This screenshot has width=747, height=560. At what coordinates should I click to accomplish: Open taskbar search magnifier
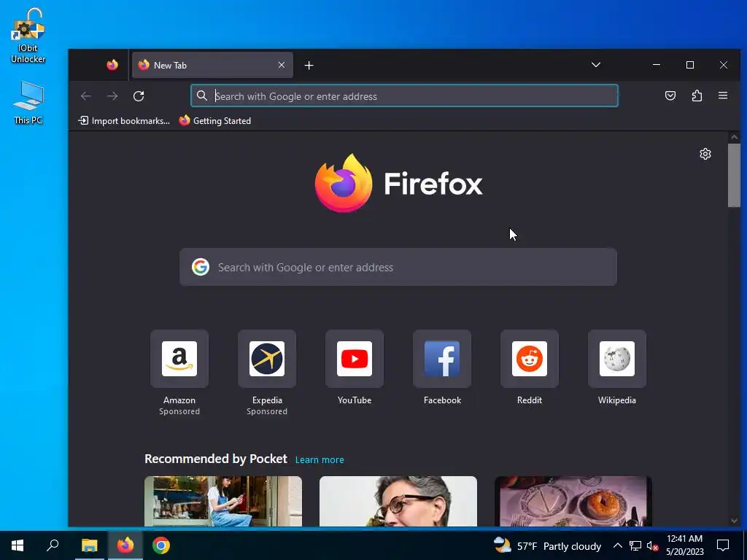(x=53, y=545)
